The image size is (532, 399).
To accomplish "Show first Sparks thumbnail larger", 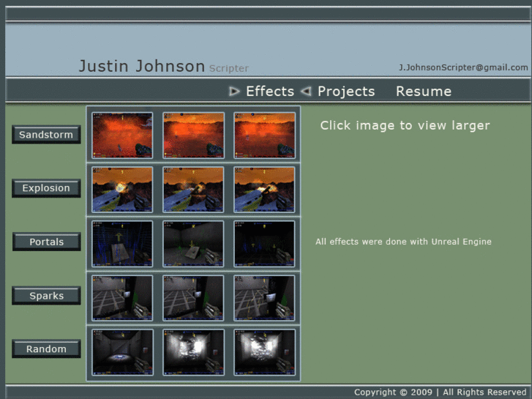I will (x=122, y=298).
